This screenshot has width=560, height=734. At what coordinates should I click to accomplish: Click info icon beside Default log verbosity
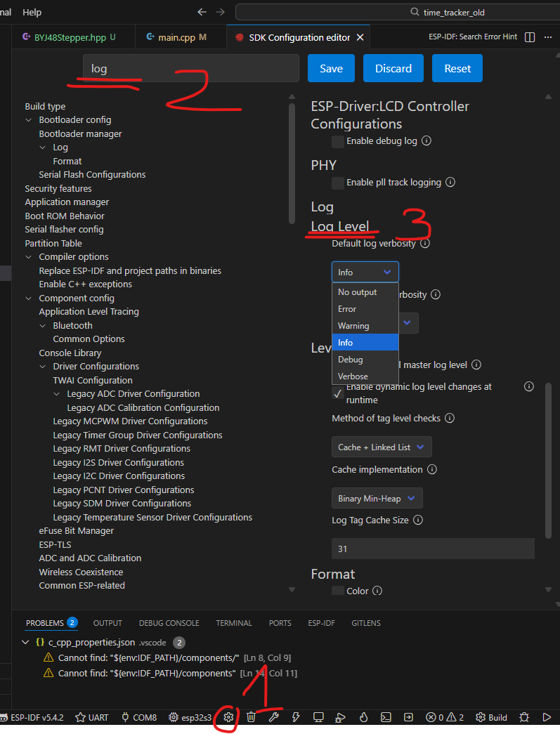[x=424, y=244]
